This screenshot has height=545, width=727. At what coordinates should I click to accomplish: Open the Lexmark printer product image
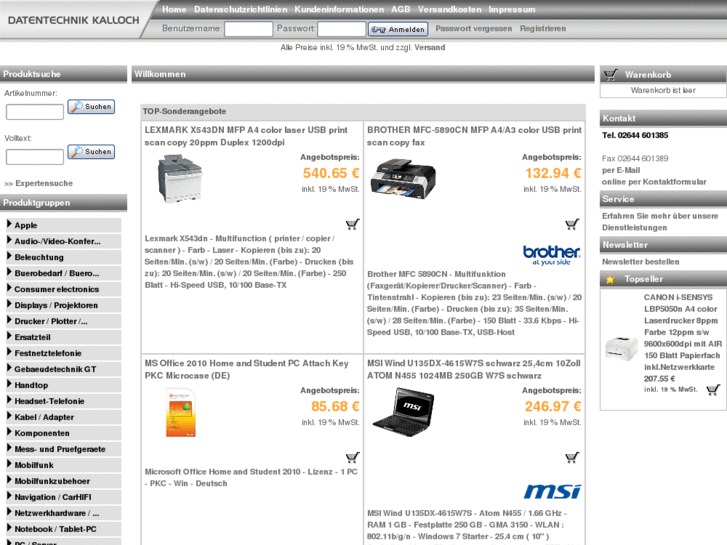pyautogui.click(x=180, y=179)
